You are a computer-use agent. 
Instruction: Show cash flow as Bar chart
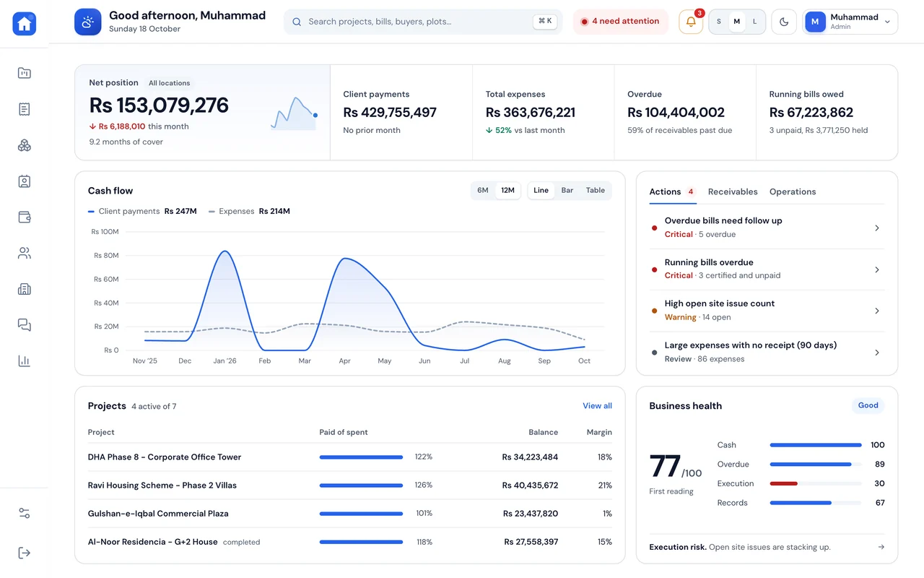click(567, 191)
